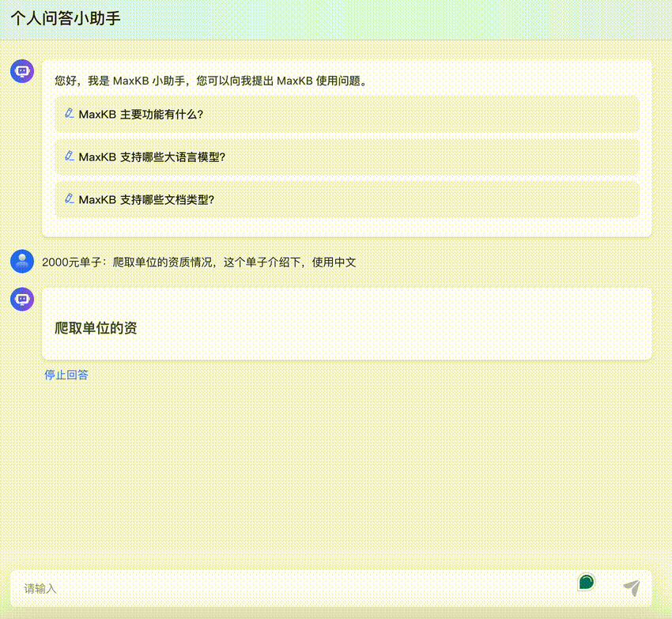This screenshot has width=672, height=619.
Task: Click the pencil icon before 主要功能有什么
Action: 69,113
